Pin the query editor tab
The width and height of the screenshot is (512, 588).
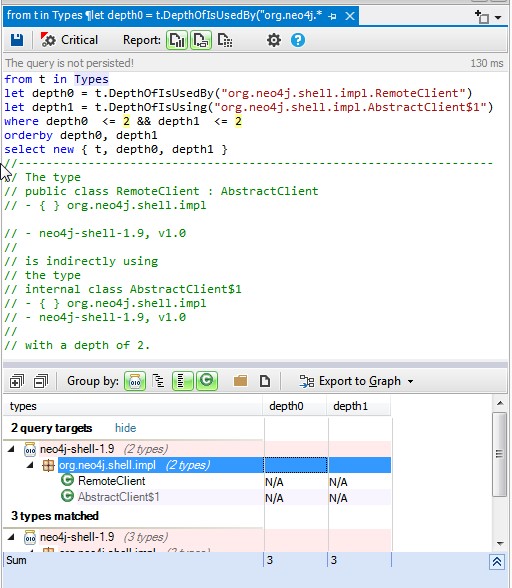point(332,16)
